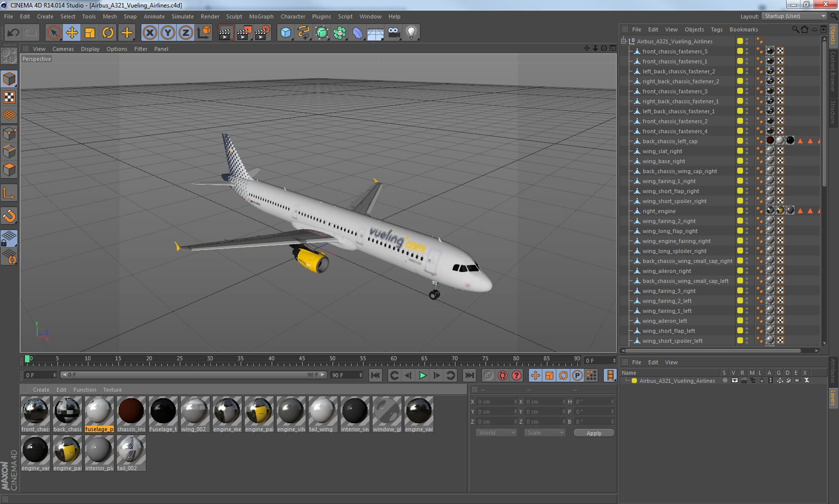
Task: Open material manager Texture menu
Action: click(x=112, y=390)
